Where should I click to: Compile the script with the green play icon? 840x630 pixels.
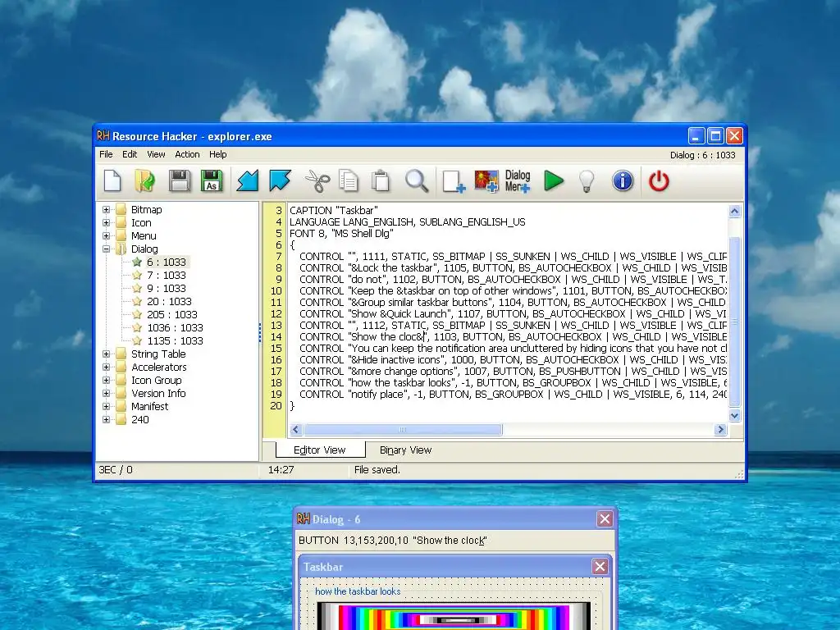click(x=554, y=180)
